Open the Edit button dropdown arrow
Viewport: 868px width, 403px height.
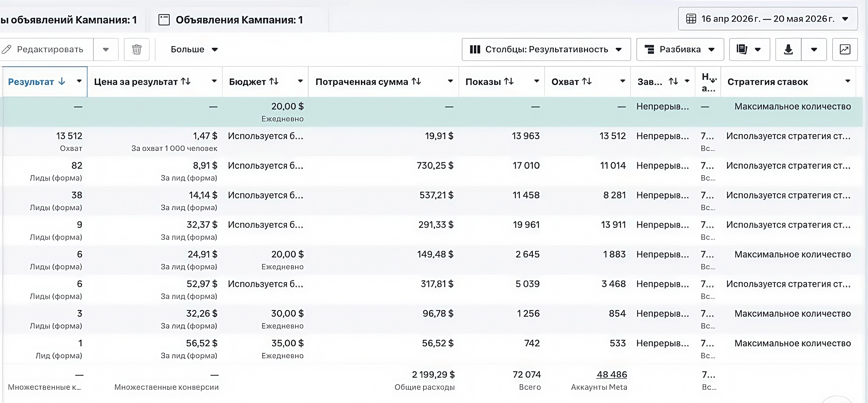click(106, 49)
